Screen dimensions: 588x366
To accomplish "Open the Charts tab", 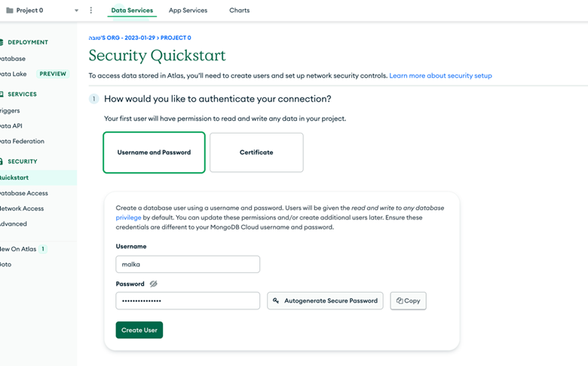I will (239, 10).
